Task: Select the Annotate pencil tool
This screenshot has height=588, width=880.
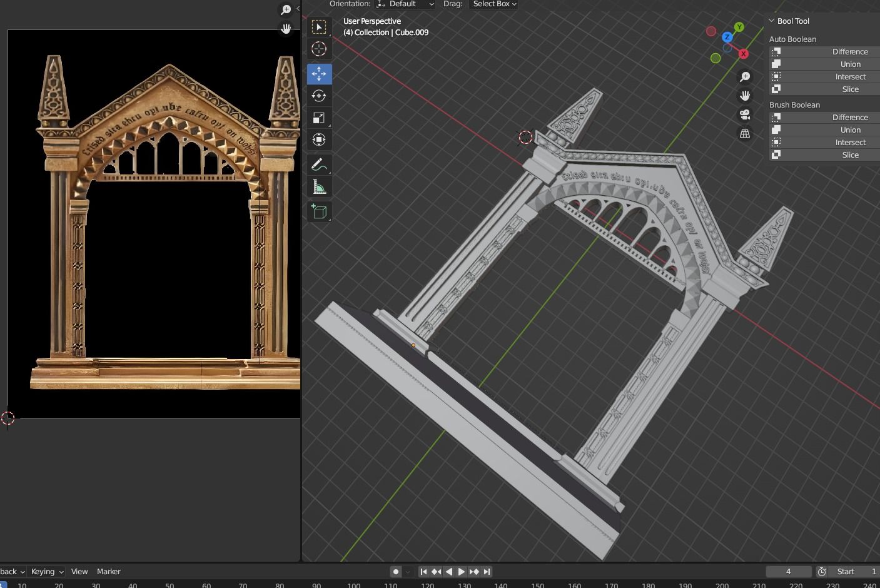Action: tap(319, 165)
